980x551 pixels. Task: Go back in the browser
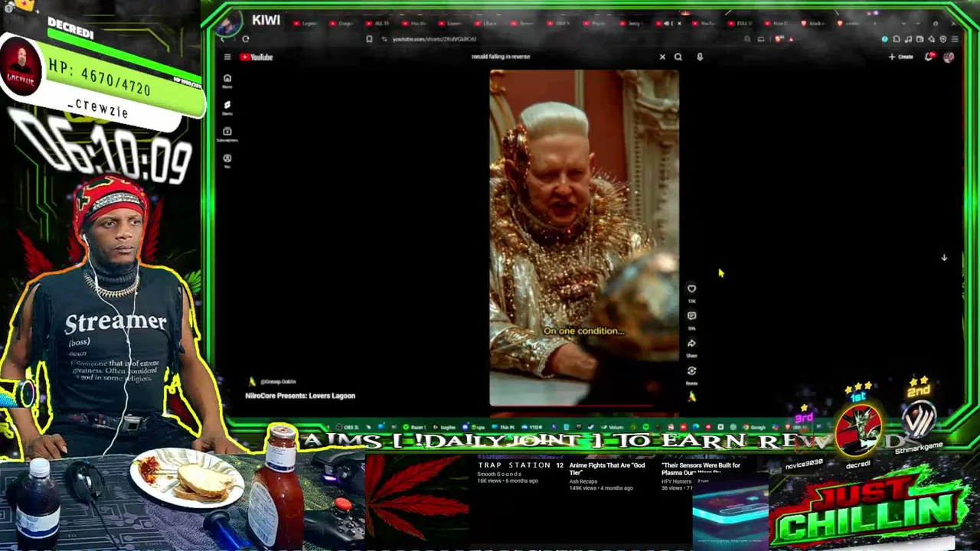(223, 39)
